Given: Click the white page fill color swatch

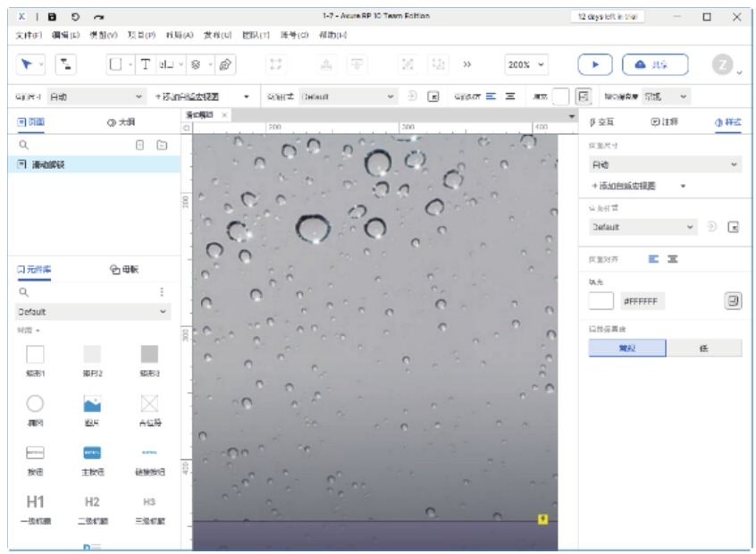Looking at the screenshot, I should pyautogui.click(x=601, y=301).
